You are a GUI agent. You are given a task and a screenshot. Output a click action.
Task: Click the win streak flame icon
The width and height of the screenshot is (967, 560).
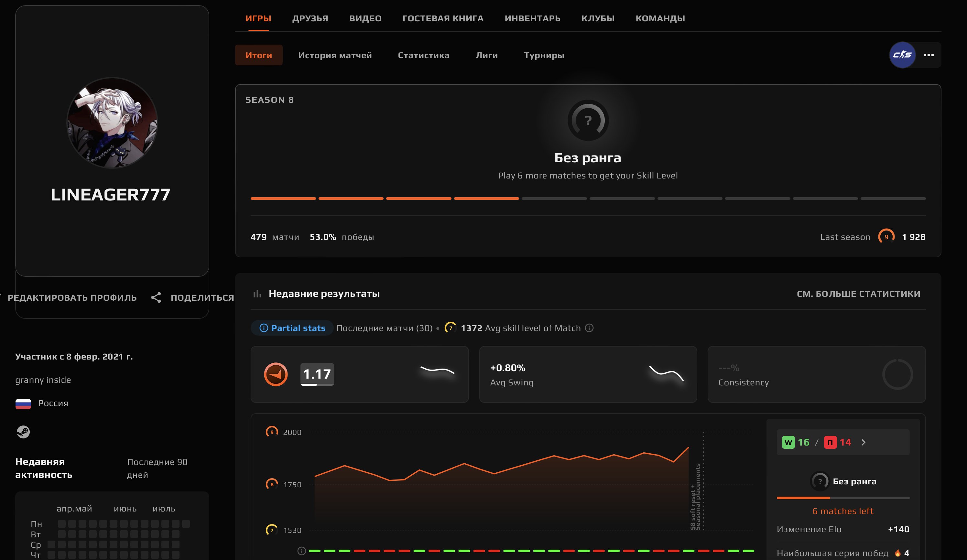(x=898, y=553)
